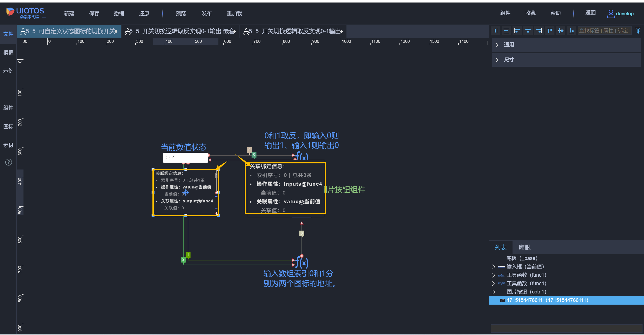Click 预览 in the top menu

(181, 13)
